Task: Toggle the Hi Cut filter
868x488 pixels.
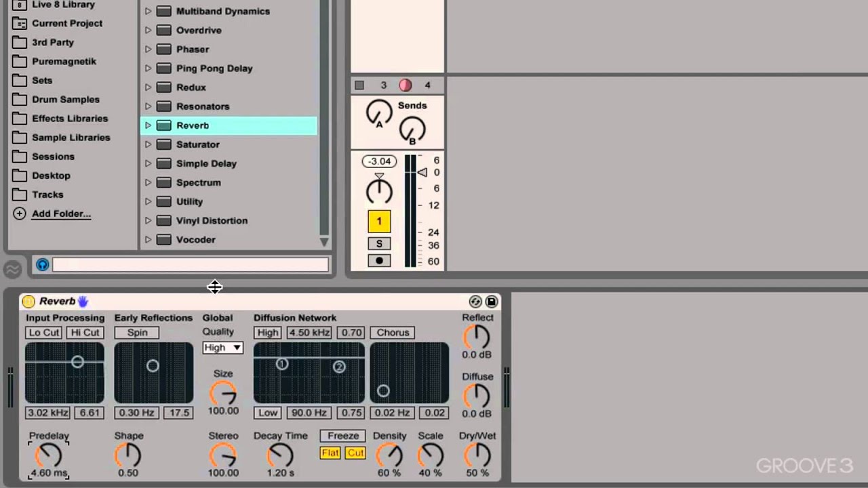Action: pos(85,333)
